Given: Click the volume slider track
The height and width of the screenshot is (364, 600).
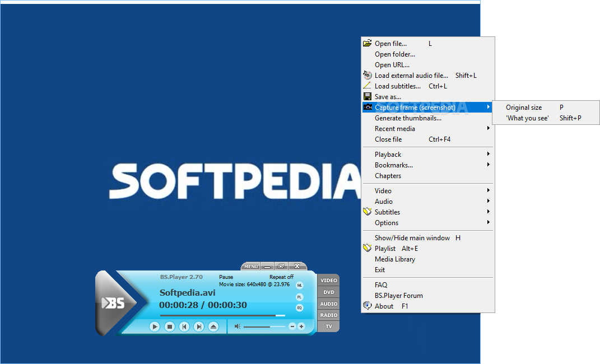Looking at the screenshot, I should click(264, 326).
